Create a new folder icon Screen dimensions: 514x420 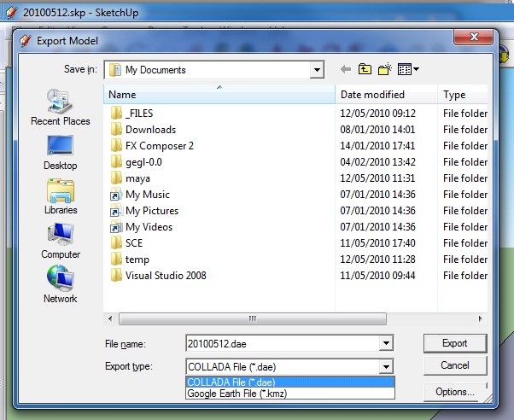385,70
